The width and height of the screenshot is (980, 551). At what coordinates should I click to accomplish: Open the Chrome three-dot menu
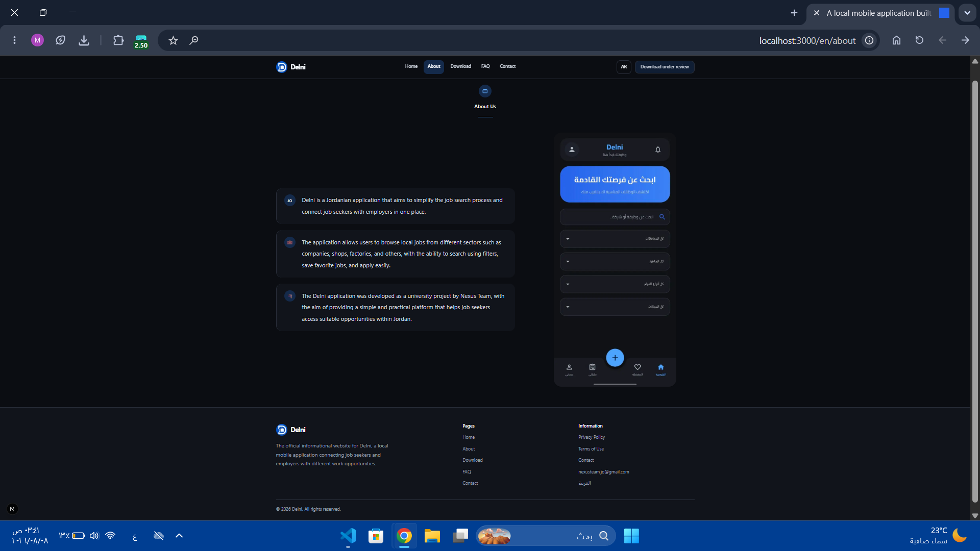point(14,40)
